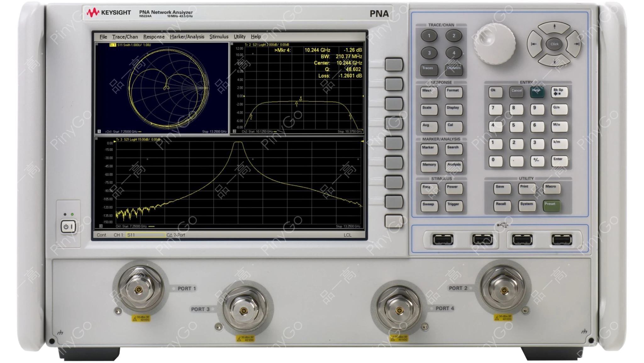This screenshot has width=644, height=363.
Task: Toggle the instrument power button
Action: [68, 226]
